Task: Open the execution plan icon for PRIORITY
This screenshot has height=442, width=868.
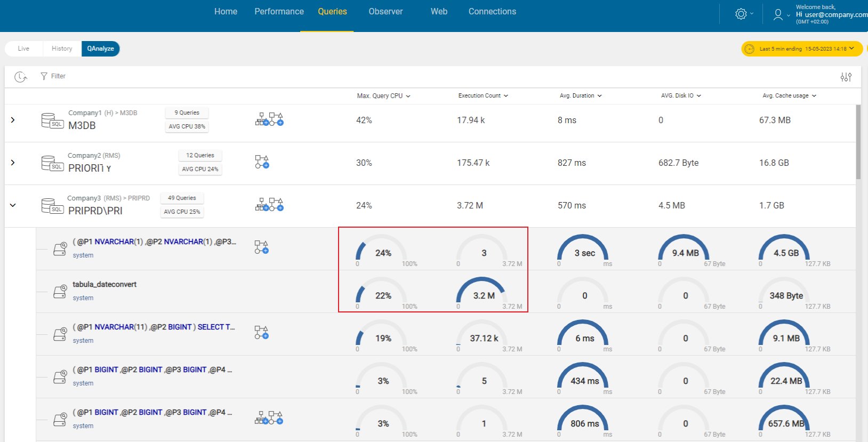Action: tap(262, 162)
